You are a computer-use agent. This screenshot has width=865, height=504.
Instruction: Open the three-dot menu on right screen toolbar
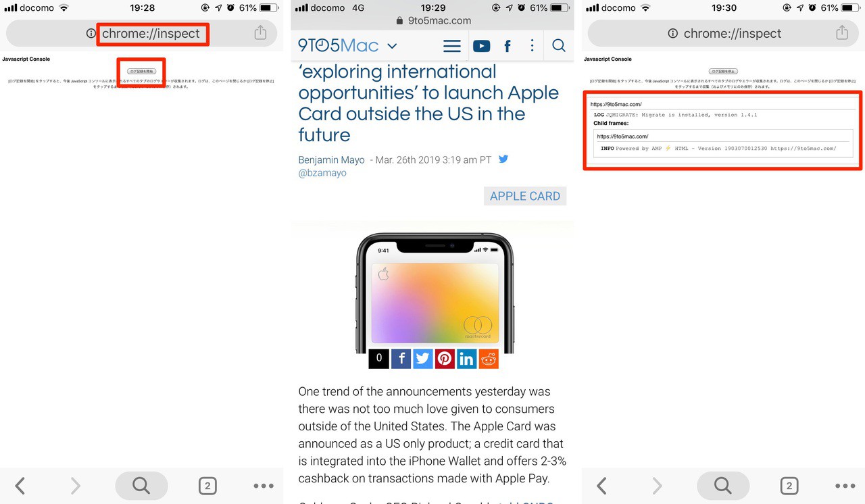[x=845, y=486]
